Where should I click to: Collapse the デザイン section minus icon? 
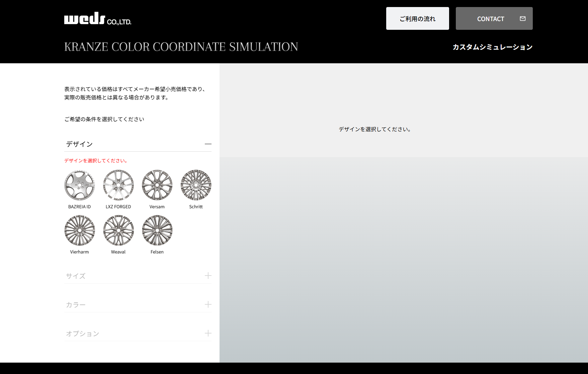click(208, 144)
